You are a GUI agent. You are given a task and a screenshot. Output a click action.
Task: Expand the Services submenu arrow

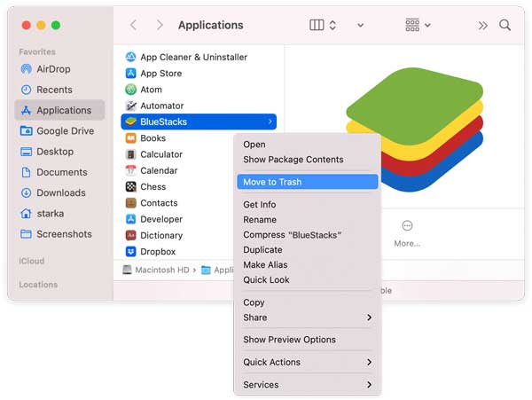[369, 385]
